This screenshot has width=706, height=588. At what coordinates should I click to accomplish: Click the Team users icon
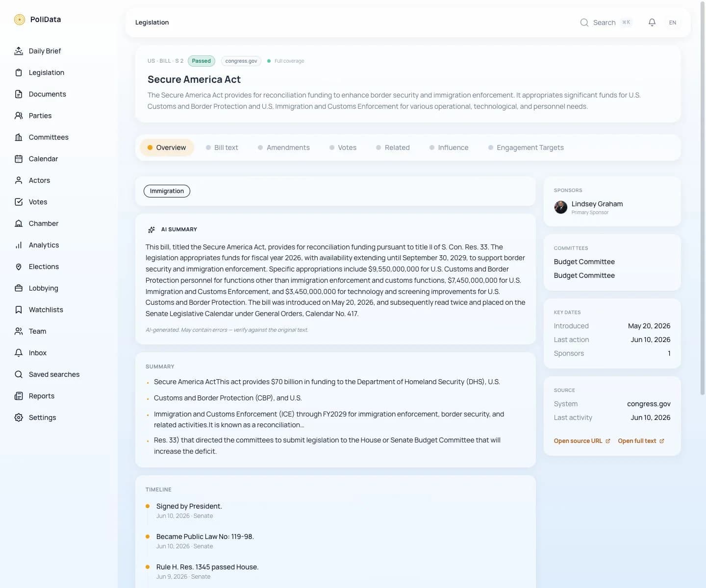click(x=19, y=331)
